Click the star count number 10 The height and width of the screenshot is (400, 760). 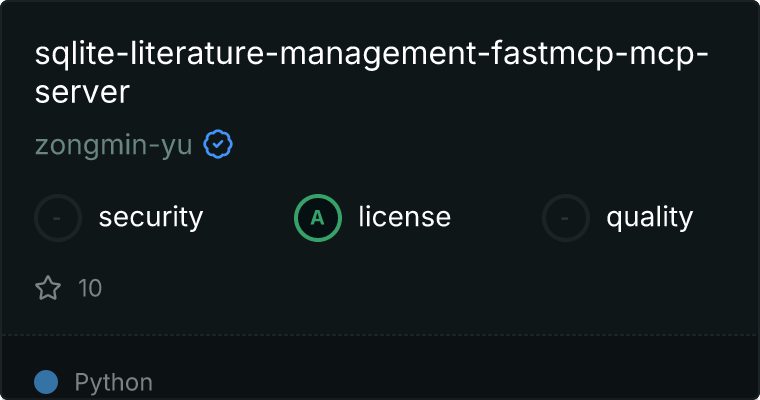pos(90,289)
